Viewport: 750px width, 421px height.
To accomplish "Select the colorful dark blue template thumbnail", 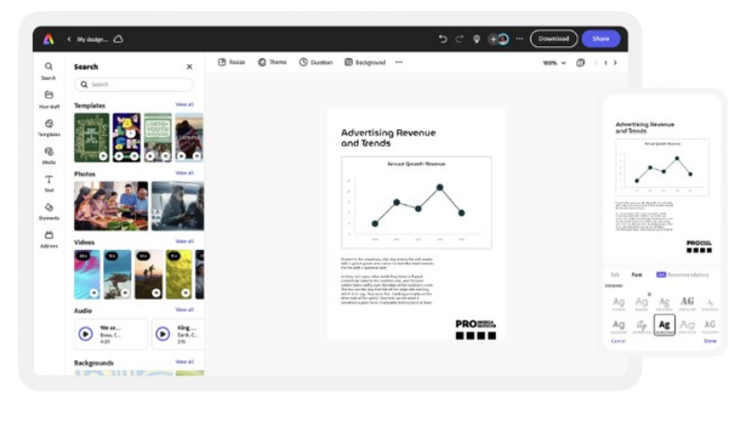I will tap(127, 137).
